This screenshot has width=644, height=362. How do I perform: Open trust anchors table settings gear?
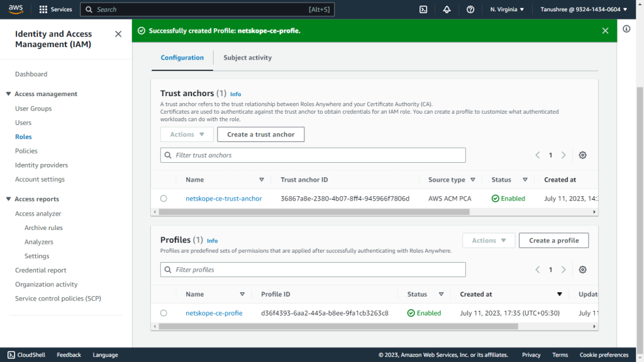[x=582, y=155]
